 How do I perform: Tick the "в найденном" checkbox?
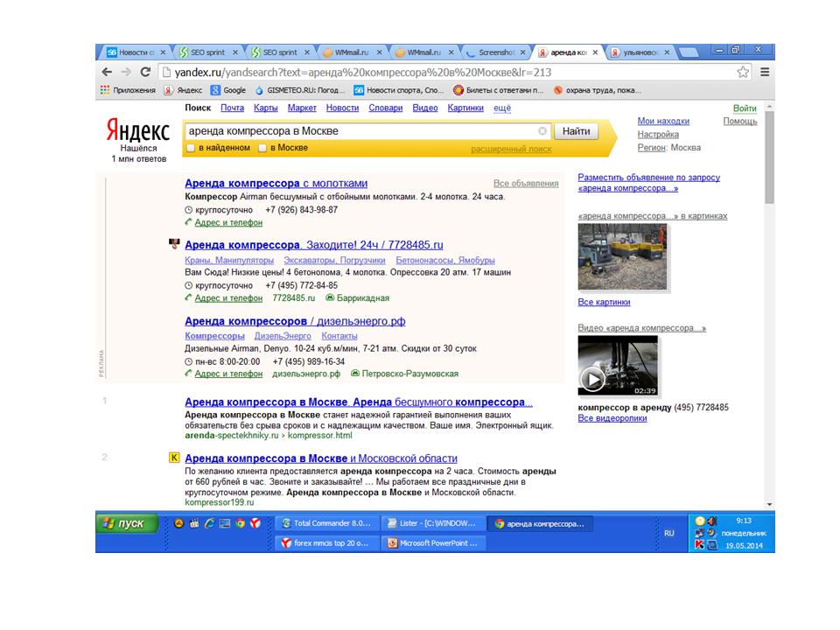click(191, 148)
